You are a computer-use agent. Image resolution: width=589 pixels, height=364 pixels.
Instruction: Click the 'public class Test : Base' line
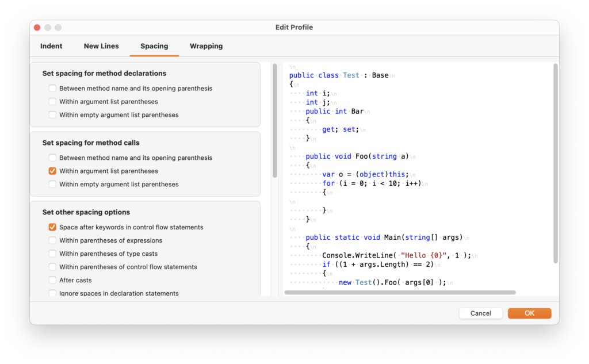[x=338, y=75]
